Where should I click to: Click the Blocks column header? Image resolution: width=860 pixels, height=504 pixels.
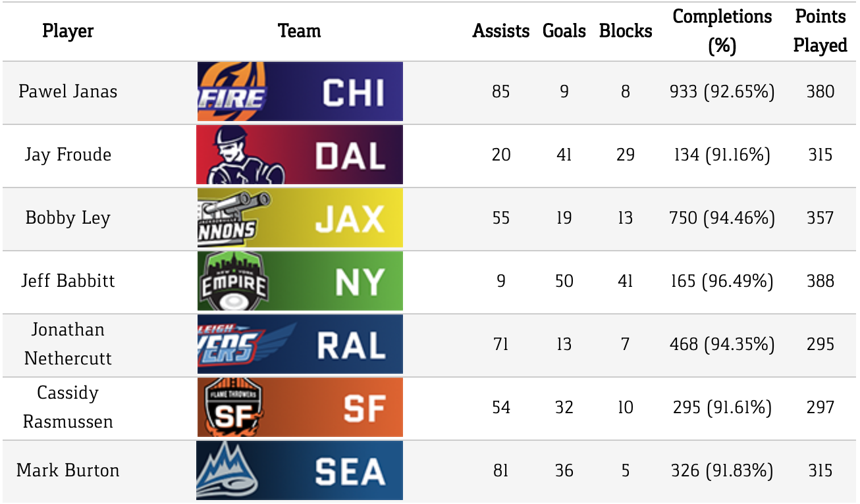pyautogui.click(x=625, y=31)
